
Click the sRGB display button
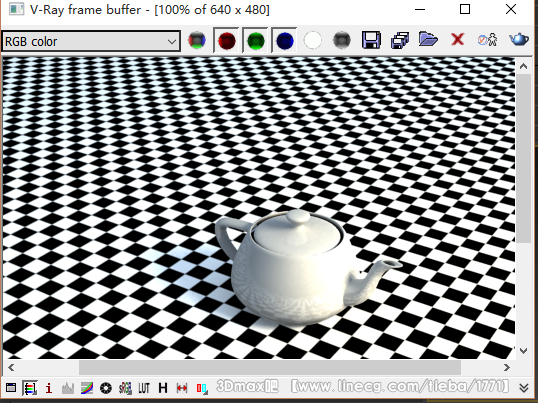pos(125,388)
